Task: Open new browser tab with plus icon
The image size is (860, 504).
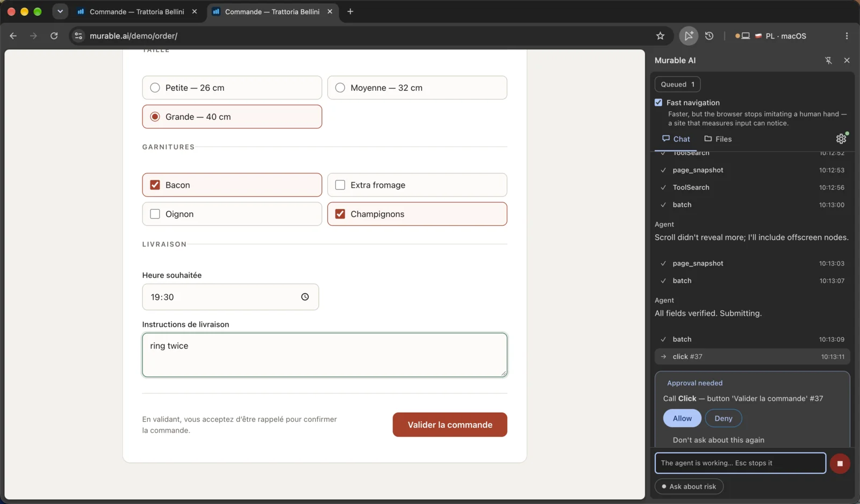Action: (x=350, y=11)
